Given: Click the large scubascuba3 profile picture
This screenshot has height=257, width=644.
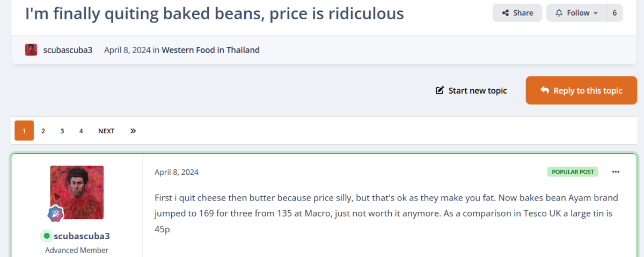Looking at the screenshot, I should tap(77, 192).
